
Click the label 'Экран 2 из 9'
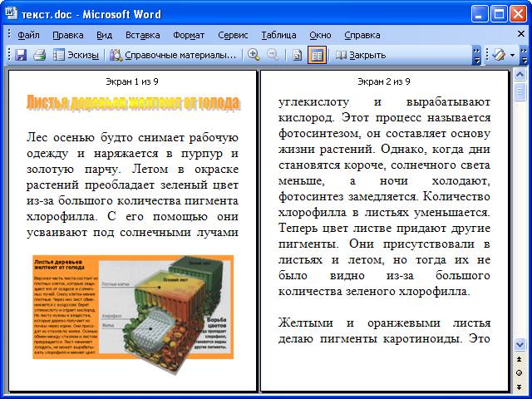(384, 81)
